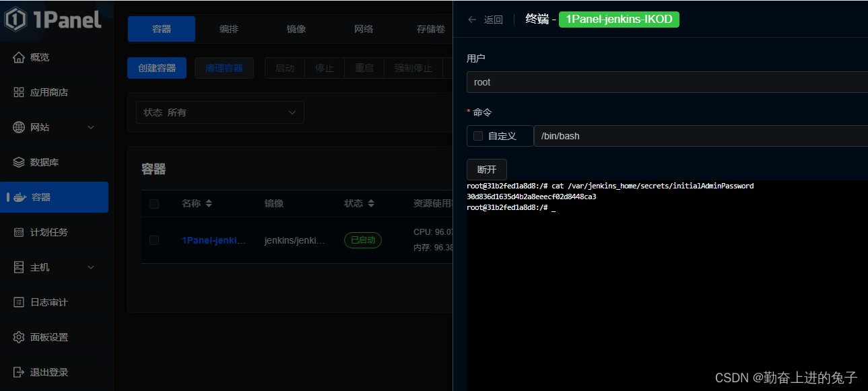Switch to the 编排 tab
The width and height of the screenshot is (868, 391).
pyautogui.click(x=229, y=29)
